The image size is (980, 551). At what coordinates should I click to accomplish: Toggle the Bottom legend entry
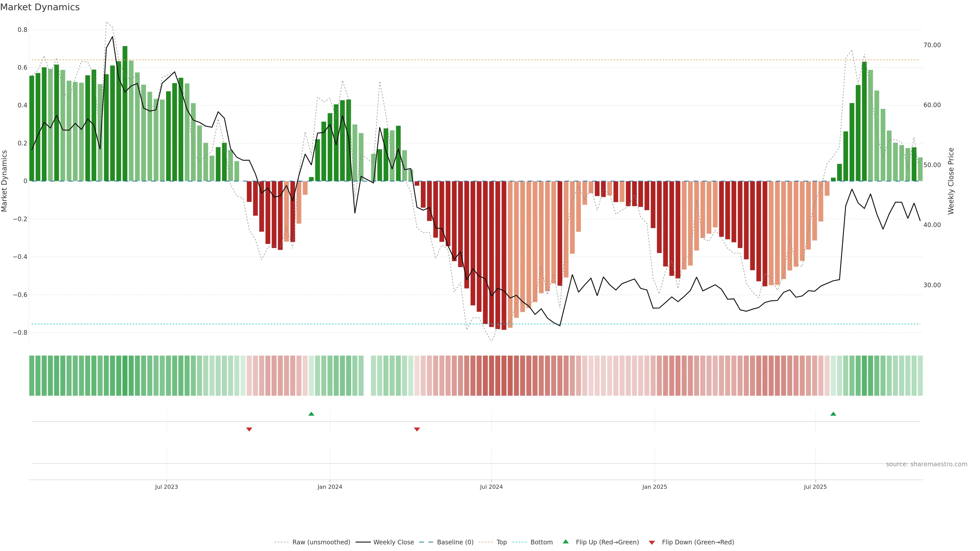(x=541, y=542)
